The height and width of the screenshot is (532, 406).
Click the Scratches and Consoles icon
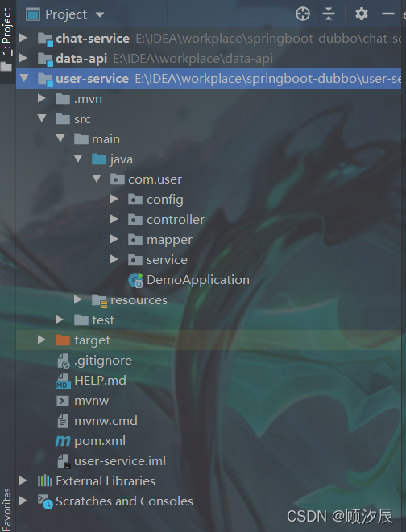pos(45,501)
